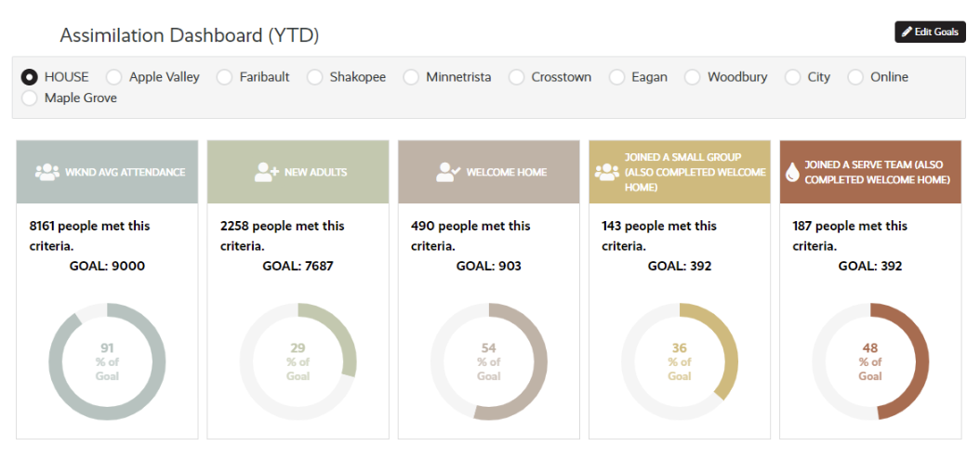
Task: Pick the Woodbury campus option
Action: click(x=693, y=77)
